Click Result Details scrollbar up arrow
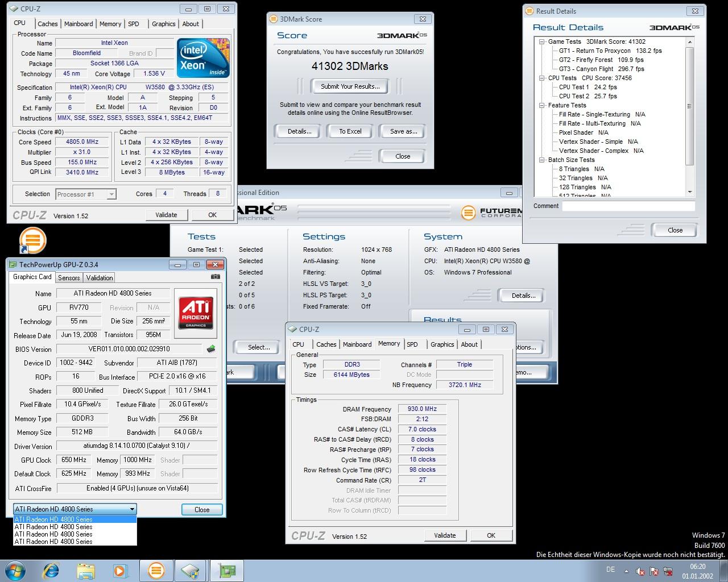Image resolution: width=728 pixels, height=582 pixels. (x=690, y=42)
